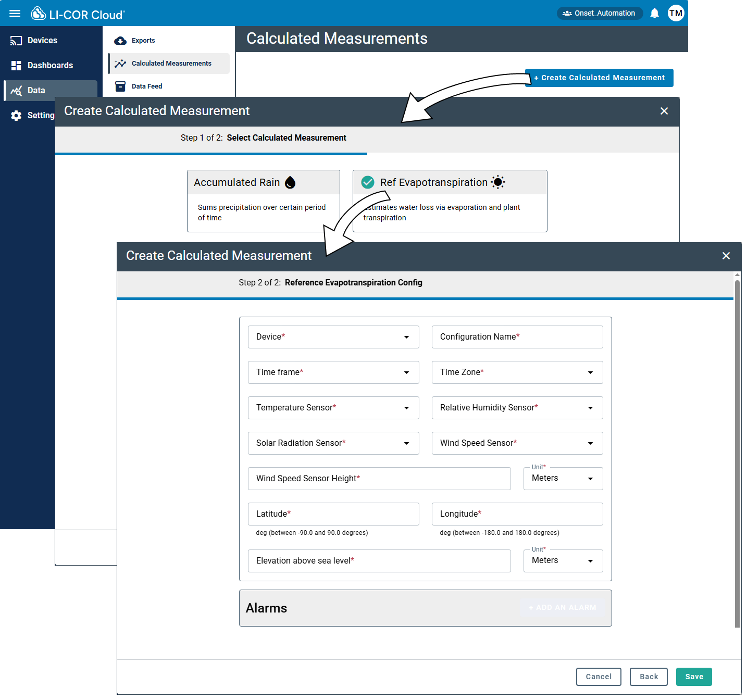Expand the Solar Radiation Sensor dropdown
Screen dimensions: 747x700
click(x=333, y=443)
